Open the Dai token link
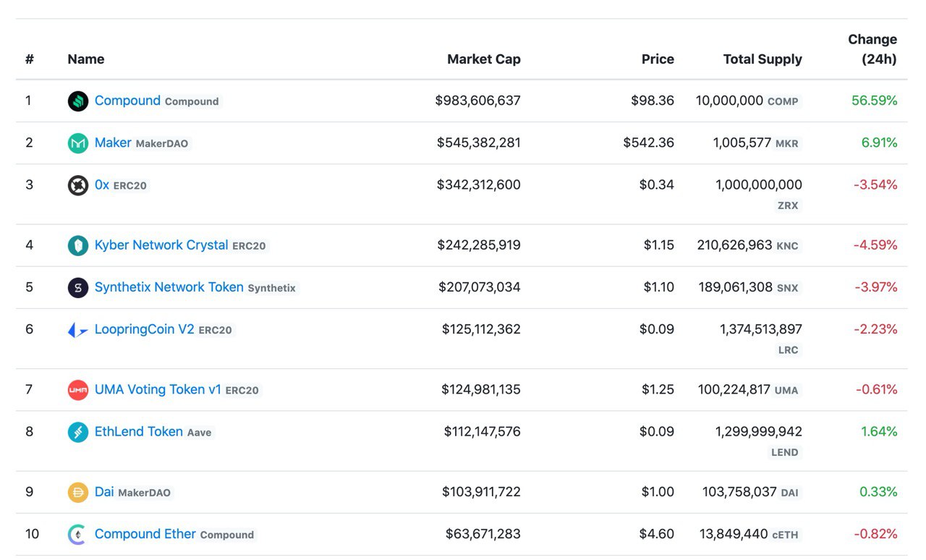Viewport: 926px width, 560px height. (104, 491)
